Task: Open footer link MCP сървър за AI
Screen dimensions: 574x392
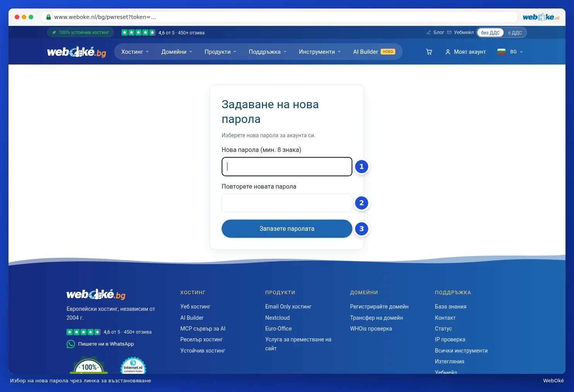Action: click(x=203, y=329)
